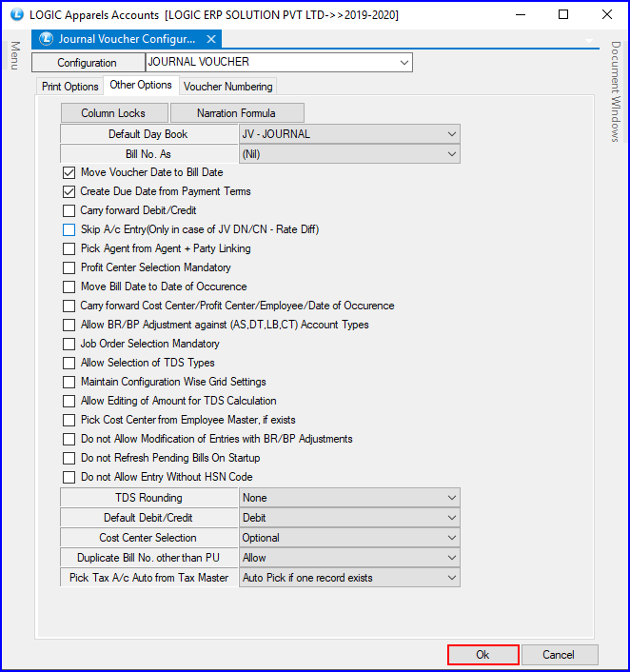Switch to the Voucher Numbering tab

[x=227, y=87]
